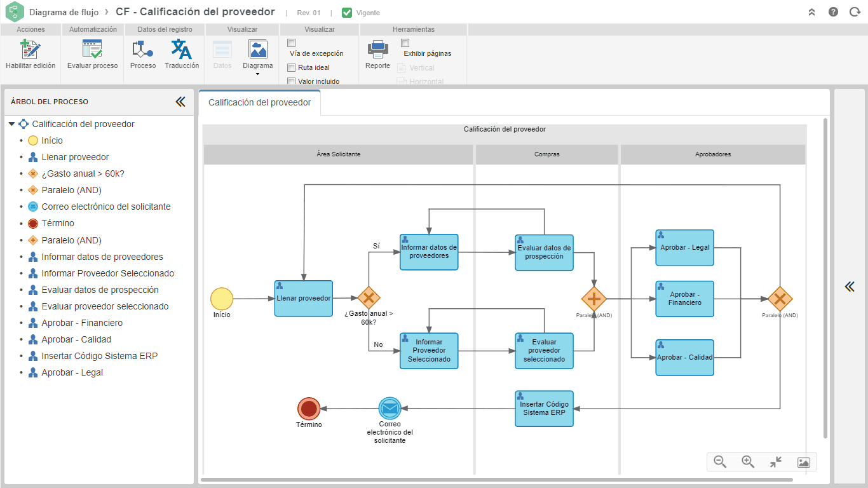Click the Informar datos de proveedores task
The width and height of the screenshot is (868, 488).
click(x=429, y=252)
